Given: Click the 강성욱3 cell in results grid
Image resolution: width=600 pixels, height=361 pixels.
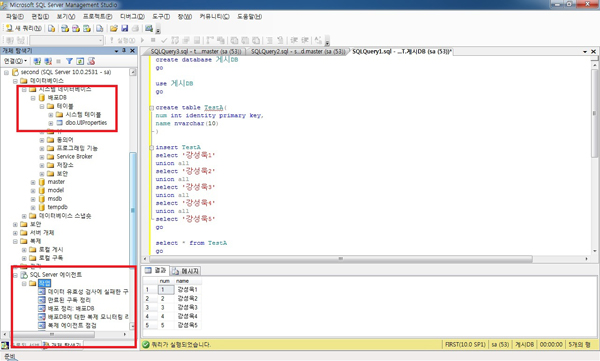Looking at the screenshot, I should (x=188, y=307).
